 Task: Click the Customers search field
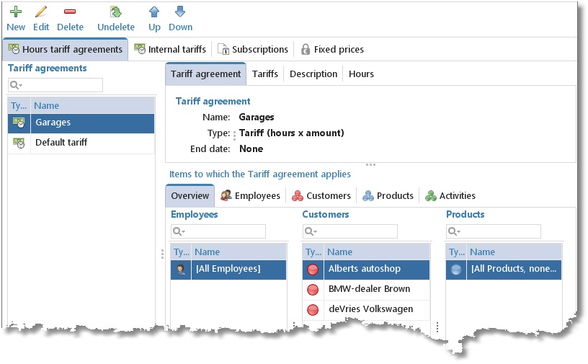pos(350,231)
